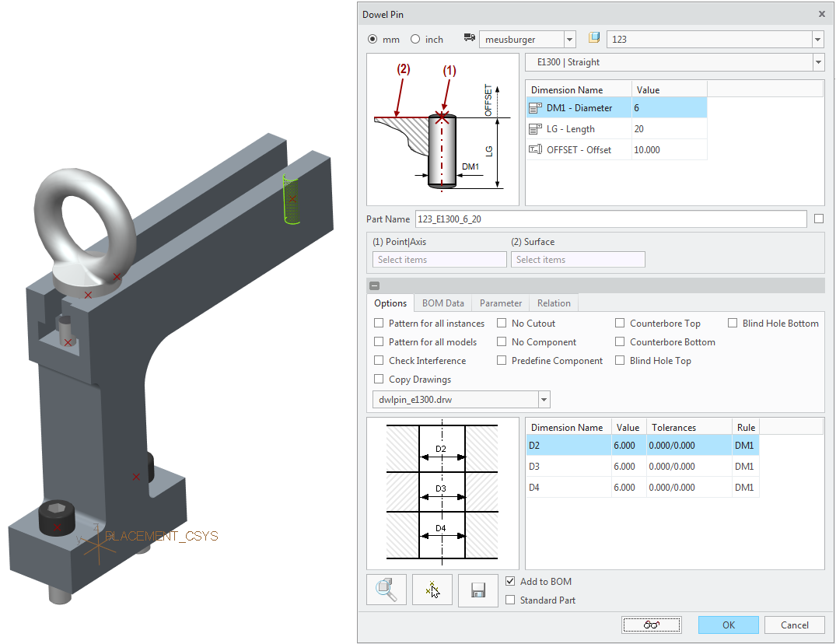Click the floppy disk save icon

coord(478,590)
